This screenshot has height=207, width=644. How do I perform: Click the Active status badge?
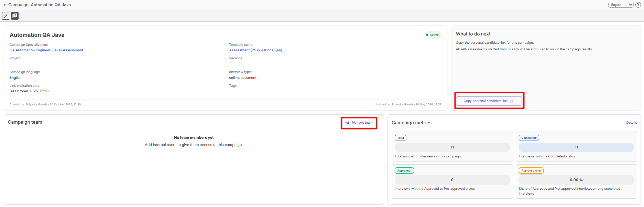[x=433, y=35]
